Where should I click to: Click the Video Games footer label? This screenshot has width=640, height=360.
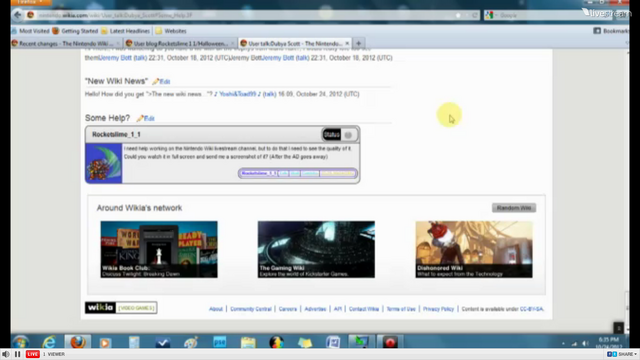pos(136,308)
